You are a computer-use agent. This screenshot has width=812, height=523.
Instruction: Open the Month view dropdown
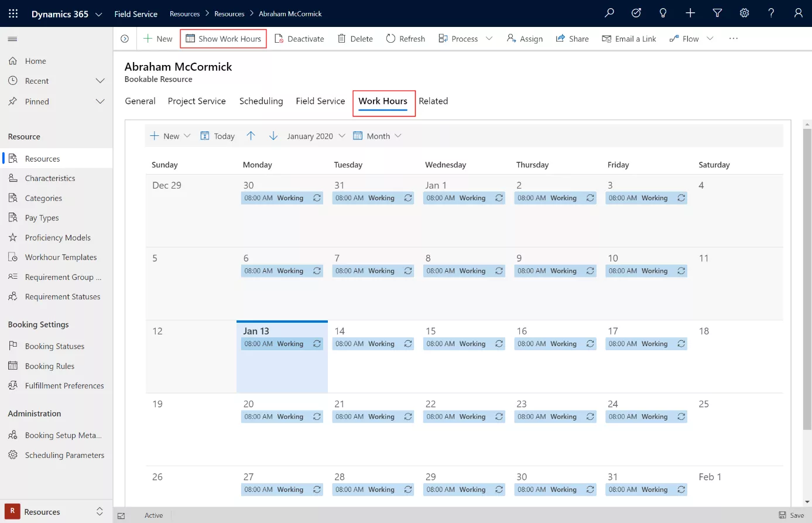point(378,136)
